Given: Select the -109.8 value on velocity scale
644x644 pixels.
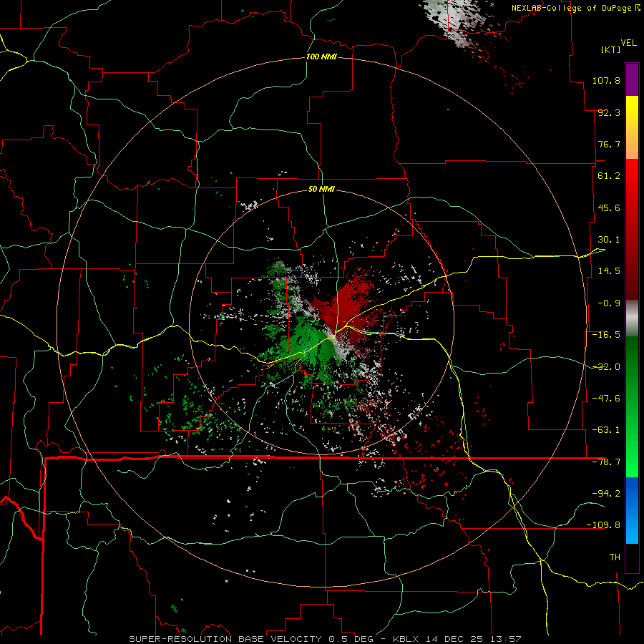Looking at the screenshot, I should pyautogui.click(x=603, y=525).
